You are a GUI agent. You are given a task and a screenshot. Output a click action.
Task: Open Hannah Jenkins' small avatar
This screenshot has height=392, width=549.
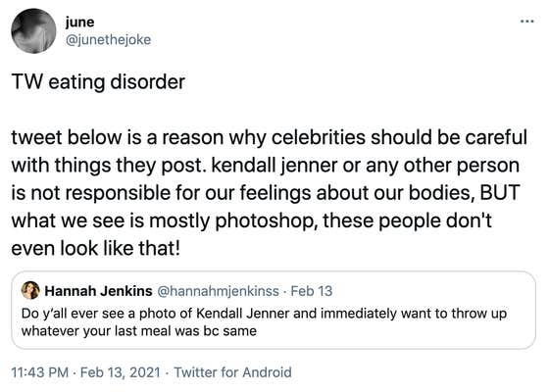pyautogui.click(x=30, y=290)
